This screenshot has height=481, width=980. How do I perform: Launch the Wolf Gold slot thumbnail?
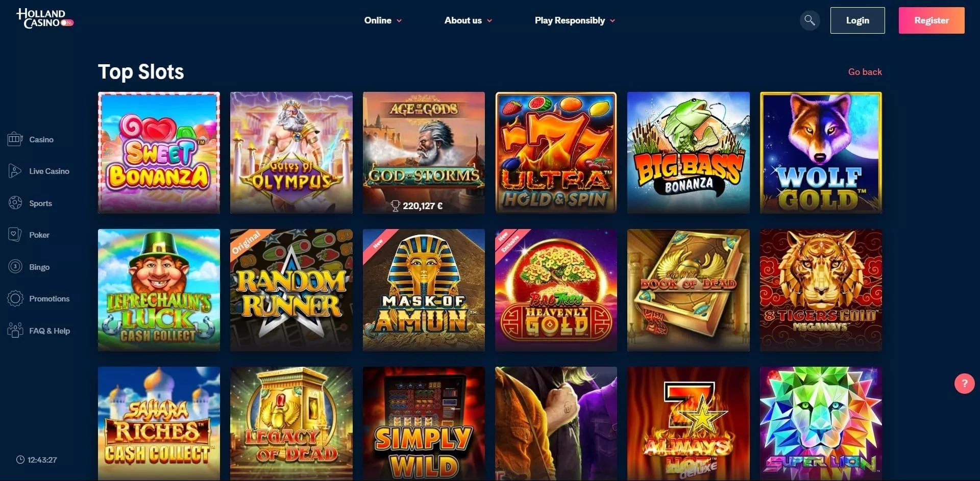[x=821, y=153]
